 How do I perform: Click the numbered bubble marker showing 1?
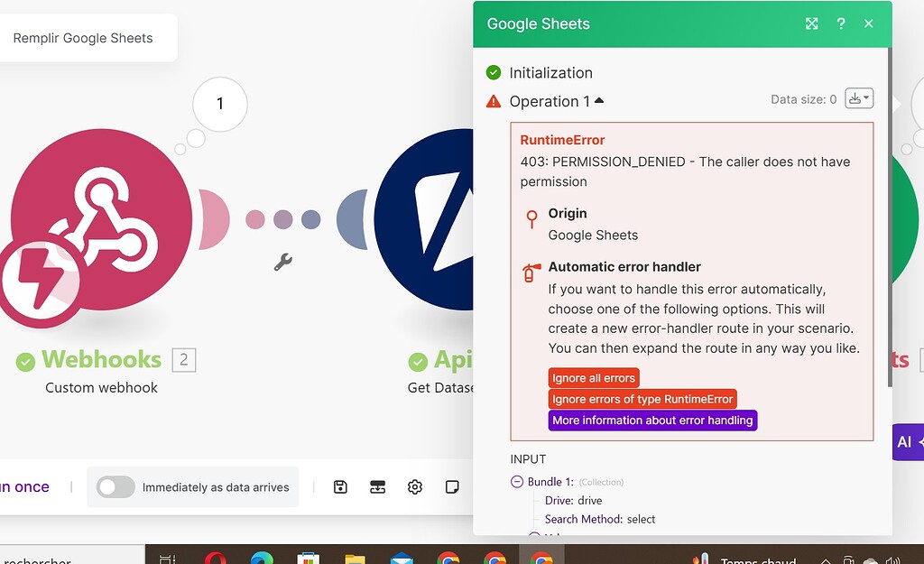coord(219,105)
